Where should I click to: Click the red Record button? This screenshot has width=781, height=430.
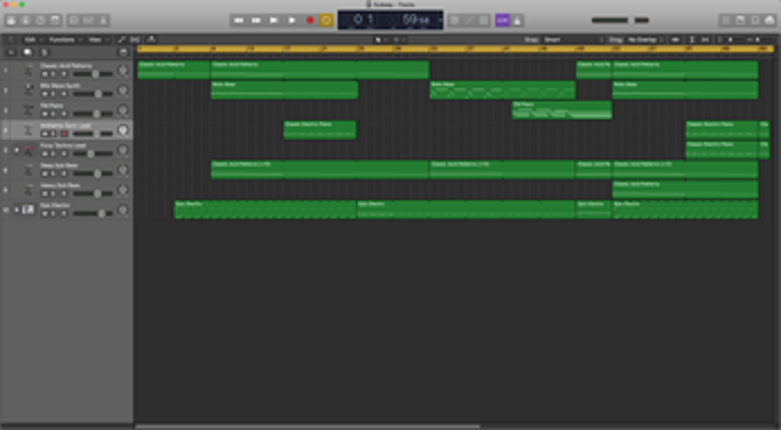[309, 20]
